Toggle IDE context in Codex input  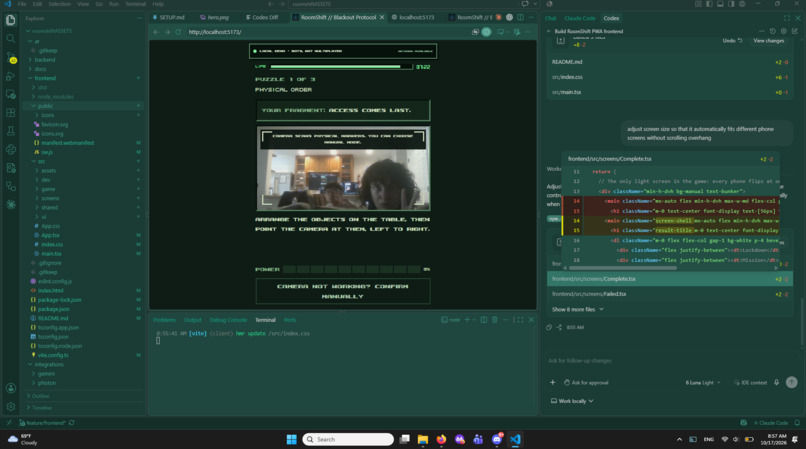[750, 383]
